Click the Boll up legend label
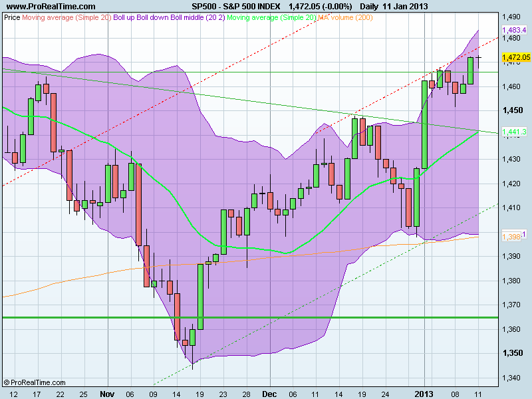The width and height of the screenshot is (532, 399). pyautogui.click(x=124, y=17)
